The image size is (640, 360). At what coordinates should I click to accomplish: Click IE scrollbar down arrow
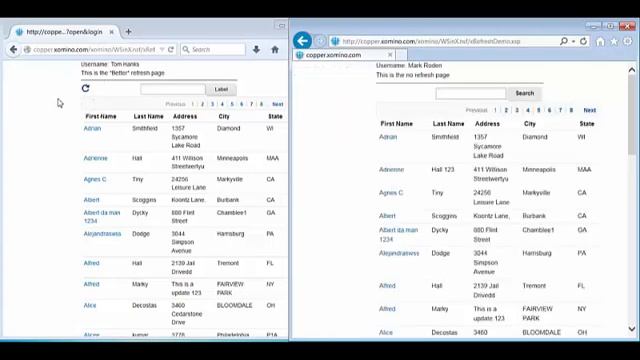632,329
